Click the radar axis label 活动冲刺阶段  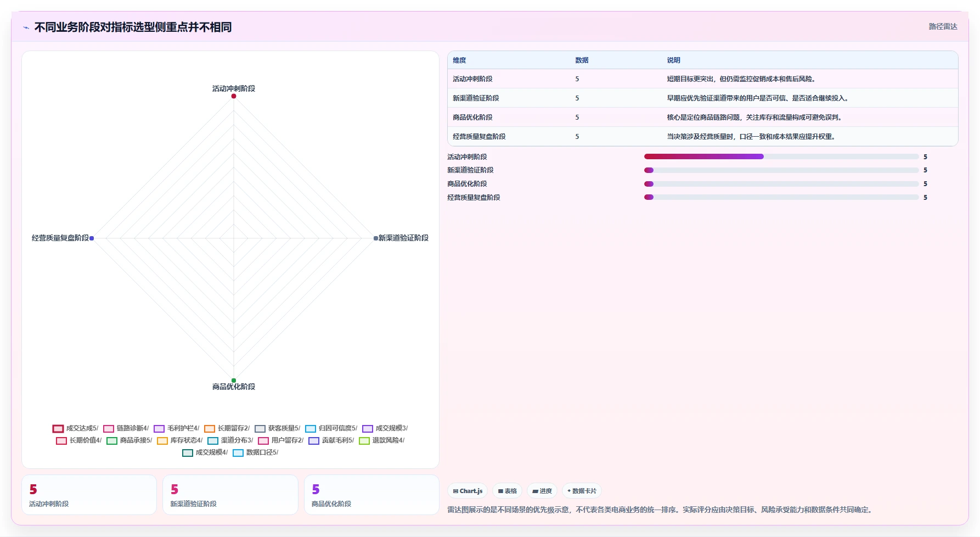pyautogui.click(x=234, y=88)
